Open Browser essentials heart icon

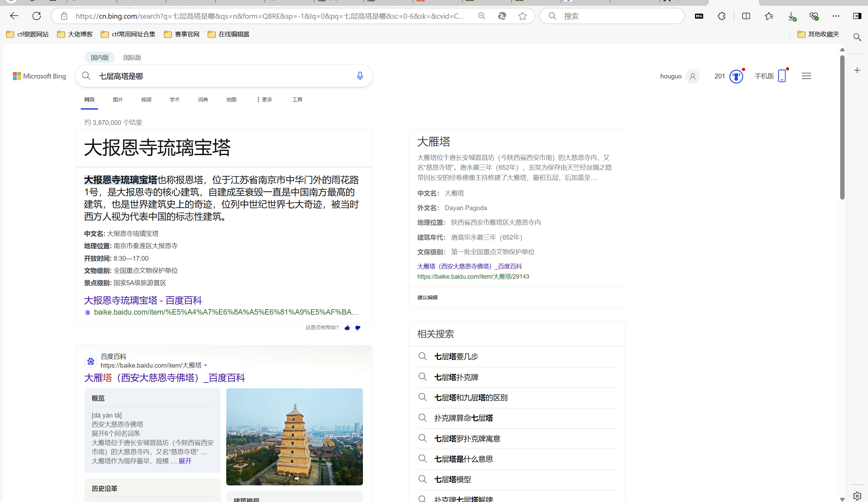tap(814, 16)
